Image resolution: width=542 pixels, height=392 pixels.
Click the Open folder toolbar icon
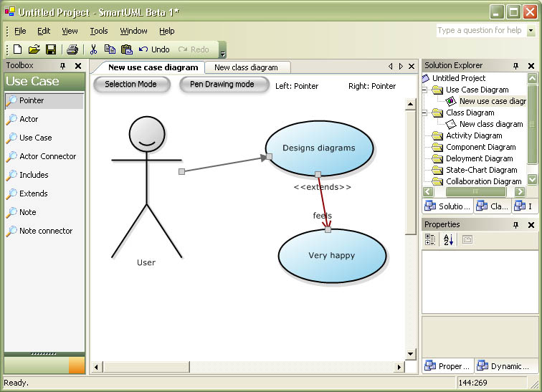[x=34, y=49]
